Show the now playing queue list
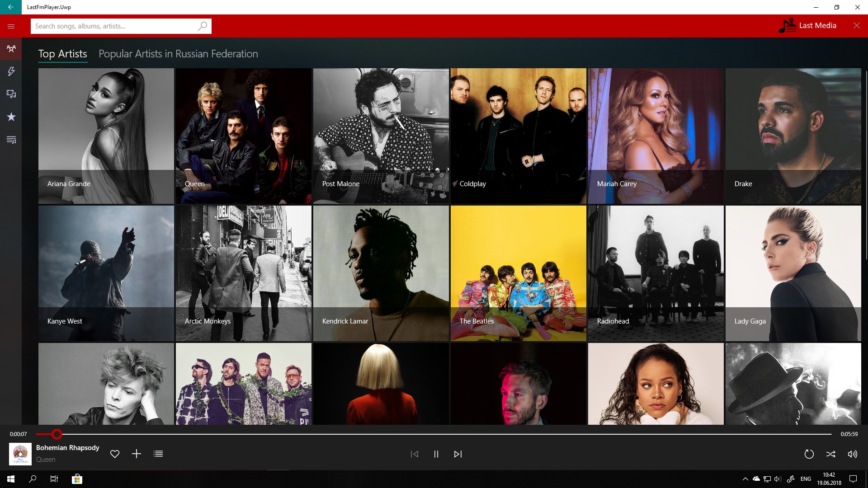 click(x=158, y=454)
